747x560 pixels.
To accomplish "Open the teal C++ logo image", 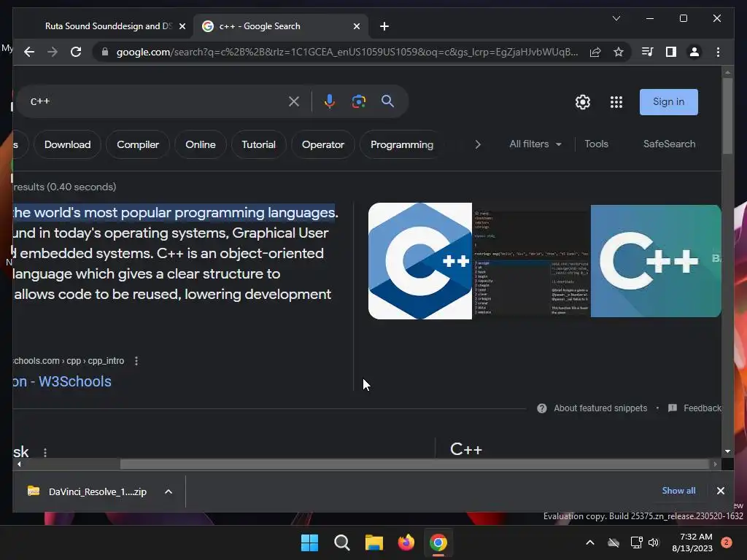I will pos(656,261).
